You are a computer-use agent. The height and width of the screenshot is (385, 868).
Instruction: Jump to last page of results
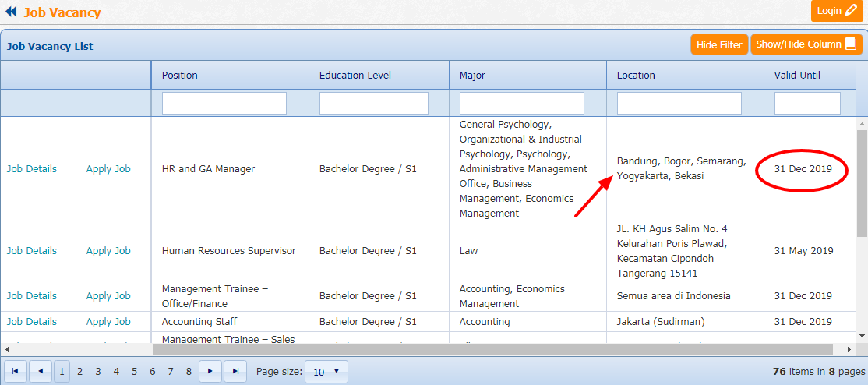(235, 372)
